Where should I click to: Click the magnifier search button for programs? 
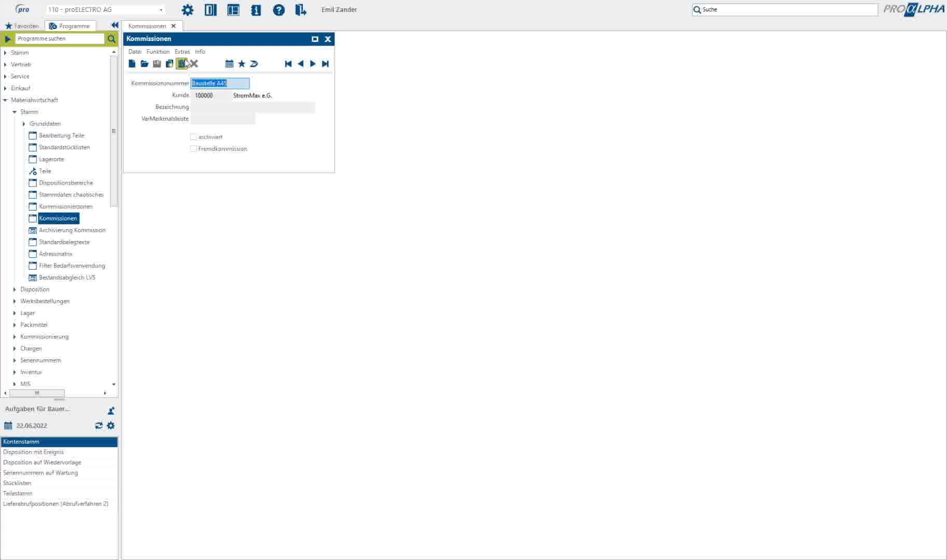(x=112, y=39)
